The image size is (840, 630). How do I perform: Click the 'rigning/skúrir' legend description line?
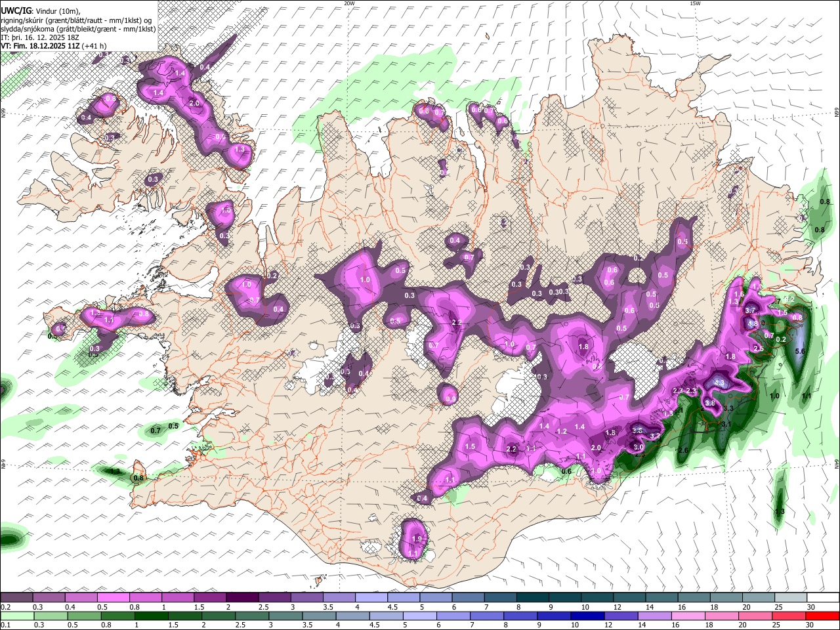tap(77, 20)
